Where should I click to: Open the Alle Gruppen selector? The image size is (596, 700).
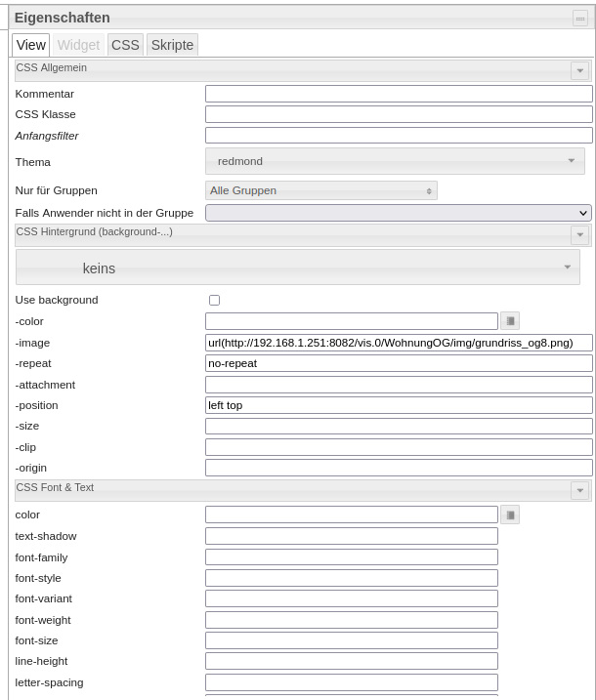pyautogui.click(x=321, y=190)
